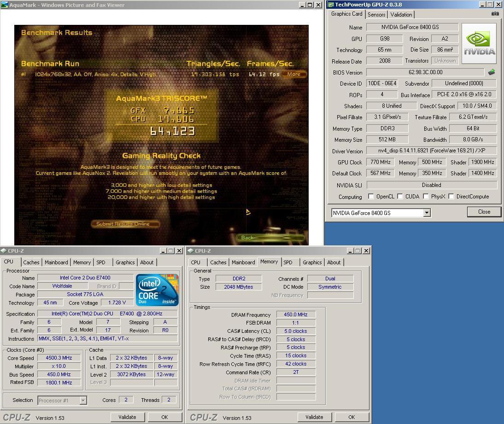Click the CAS# Latency value 5.0 clocks

(x=296, y=331)
